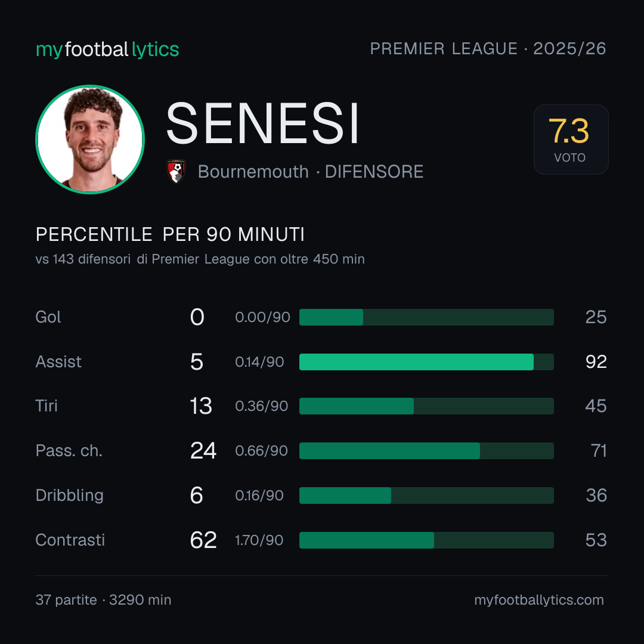Select the SENESI player name
Image resolution: width=644 pixels, height=644 pixels.
pyautogui.click(x=263, y=123)
